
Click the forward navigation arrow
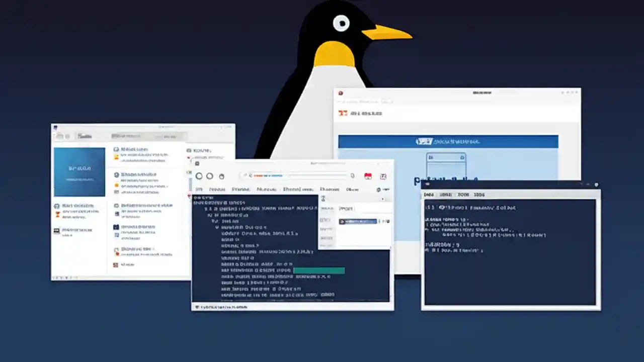pos(210,176)
